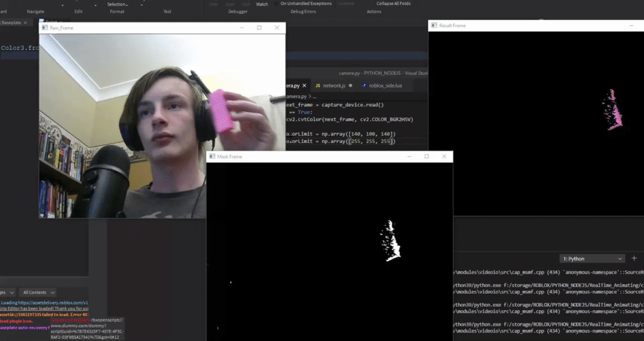Image resolution: width=644 pixels, height=341 pixels.
Task: Click the Color3.fro script text in Roblox Studio
Action: click(x=20, y=48)
